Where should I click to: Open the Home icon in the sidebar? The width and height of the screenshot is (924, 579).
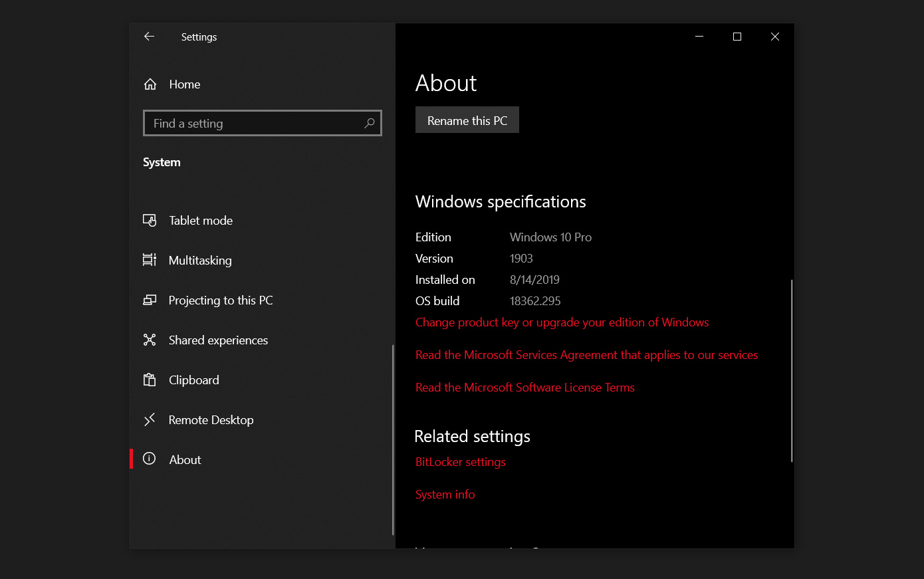pyautogui.click(x=150, y=84)
